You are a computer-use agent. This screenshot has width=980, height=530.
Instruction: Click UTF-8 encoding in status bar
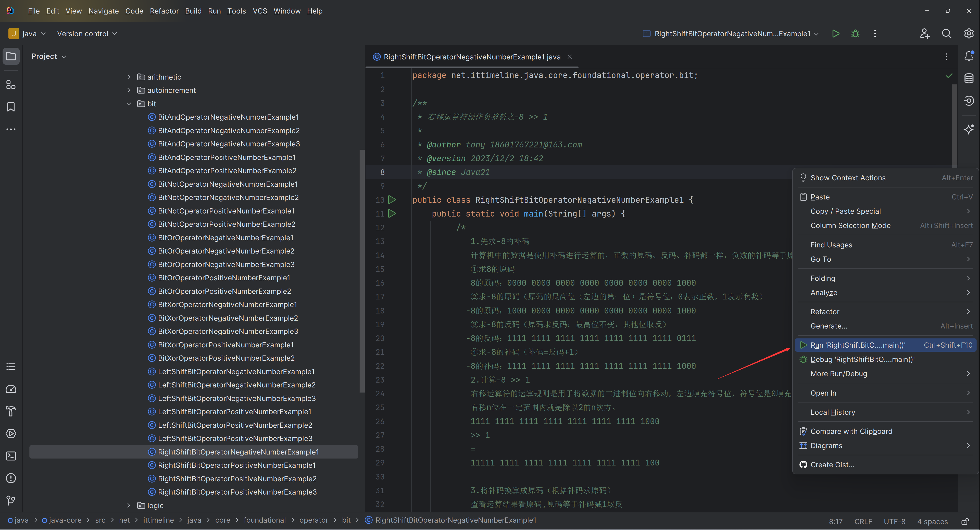tap(894, 521)
